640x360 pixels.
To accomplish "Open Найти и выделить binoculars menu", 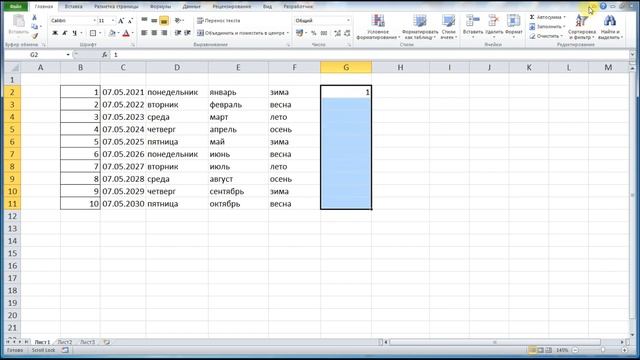I will (610, 27).
